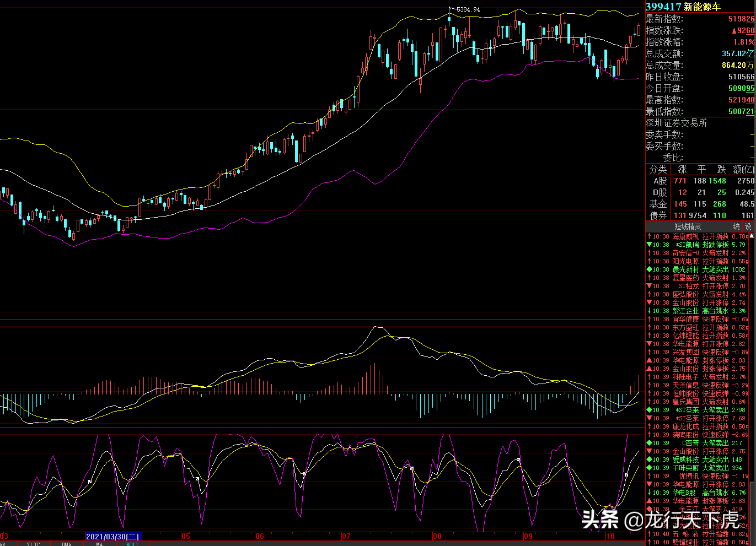Switch to the BOLL indicator tab
Image resolution: width=756 pixels, height=546 pixels.
click(x=132, y=544)
